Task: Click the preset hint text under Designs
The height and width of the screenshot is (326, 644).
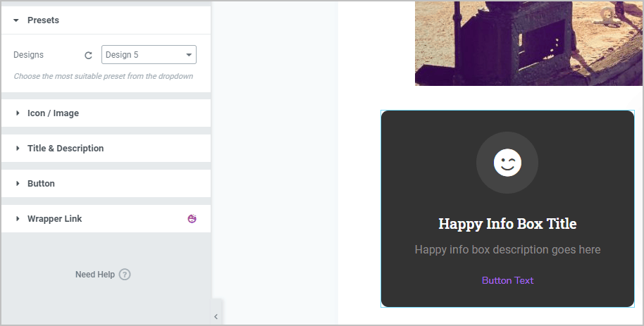Action: (103, 76)
